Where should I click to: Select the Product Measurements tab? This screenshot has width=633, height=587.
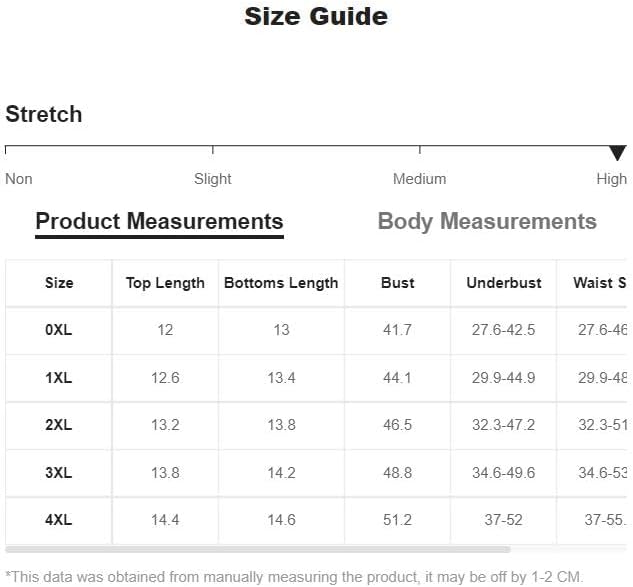click(159, 222)
